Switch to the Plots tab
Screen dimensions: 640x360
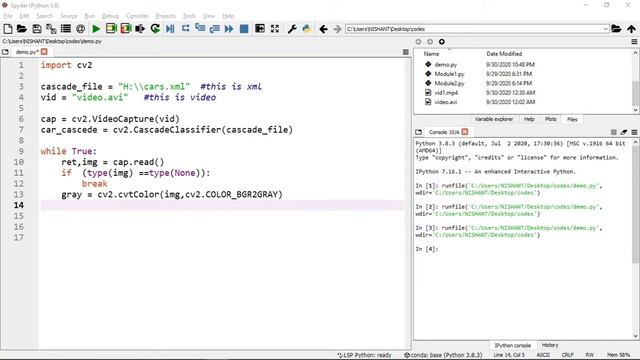551,119
